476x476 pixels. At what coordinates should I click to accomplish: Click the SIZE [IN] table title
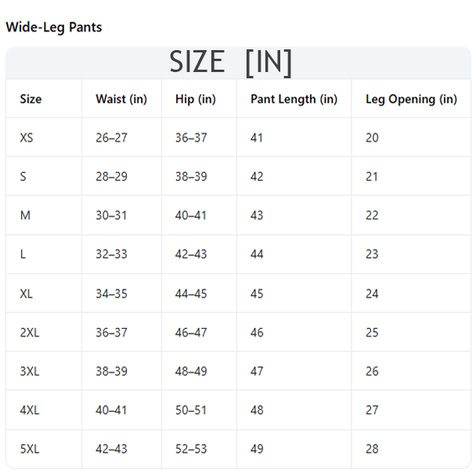tap(231, 63)
